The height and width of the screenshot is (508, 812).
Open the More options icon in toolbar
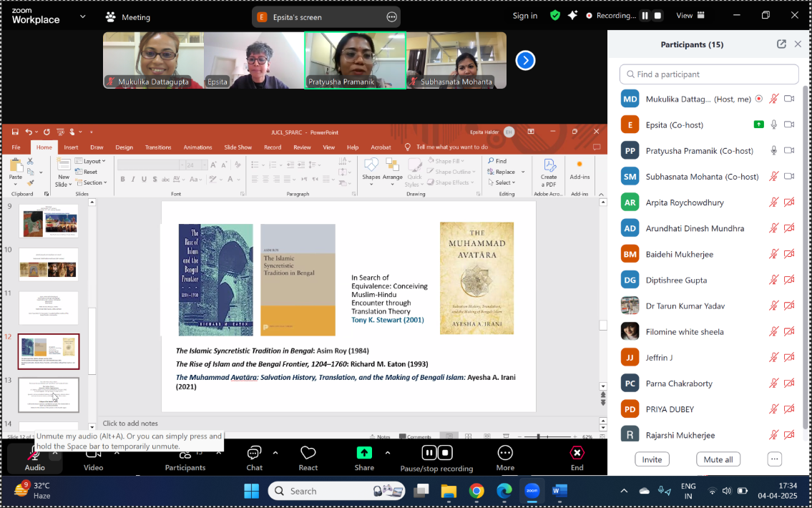tap(505, 453)
